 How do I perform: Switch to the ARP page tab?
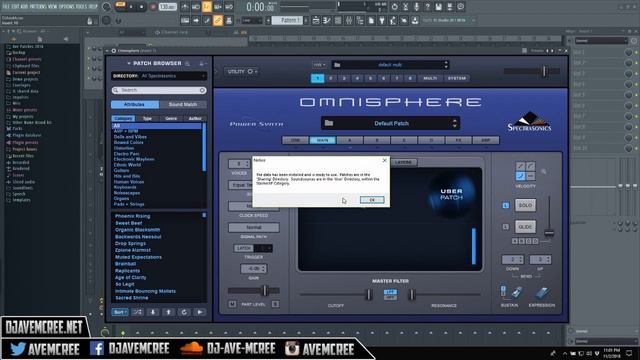[486, 140]
